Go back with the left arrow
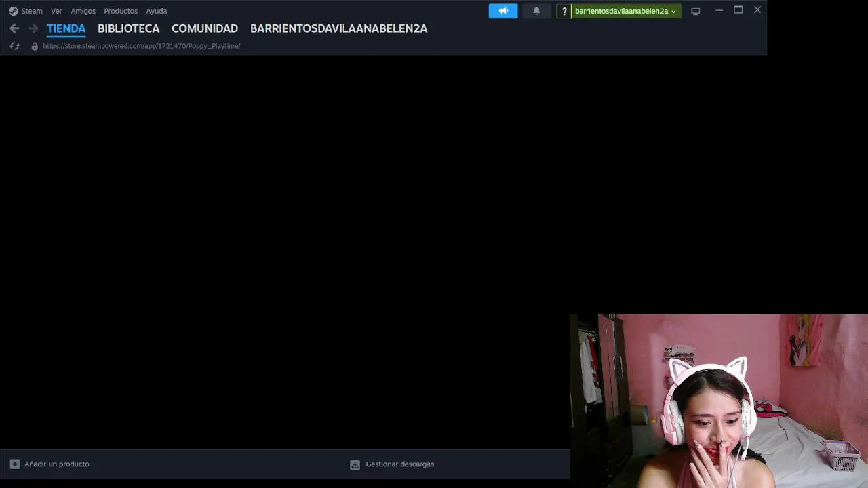Screen dimensions: 868x488 pyautogui.click(x=14, y=28)
